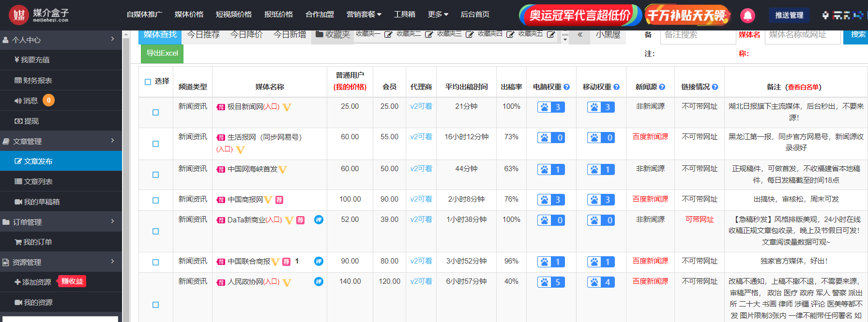
Task: Click the « collapse arrow by 小黑屋
Action: coord(579,34)
